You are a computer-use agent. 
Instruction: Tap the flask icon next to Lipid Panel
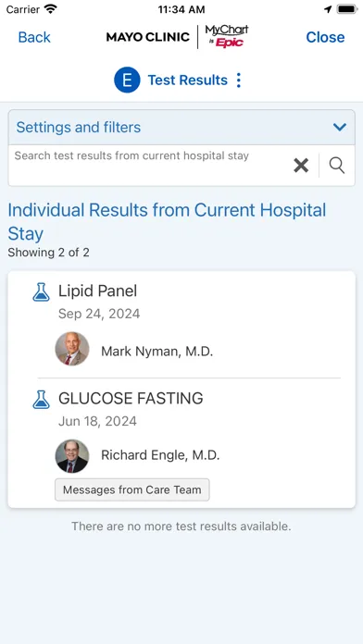[41, 292]
